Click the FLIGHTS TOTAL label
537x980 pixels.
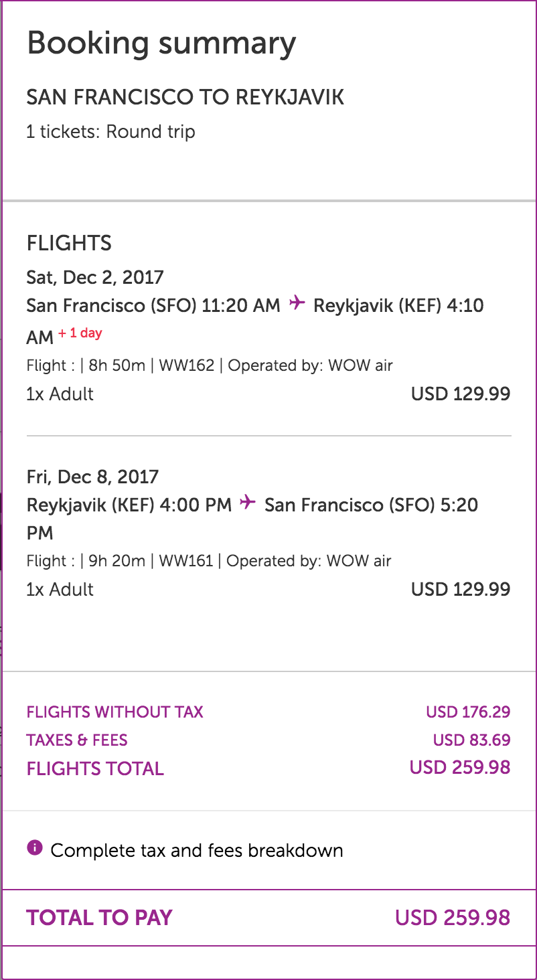(95, 768)
